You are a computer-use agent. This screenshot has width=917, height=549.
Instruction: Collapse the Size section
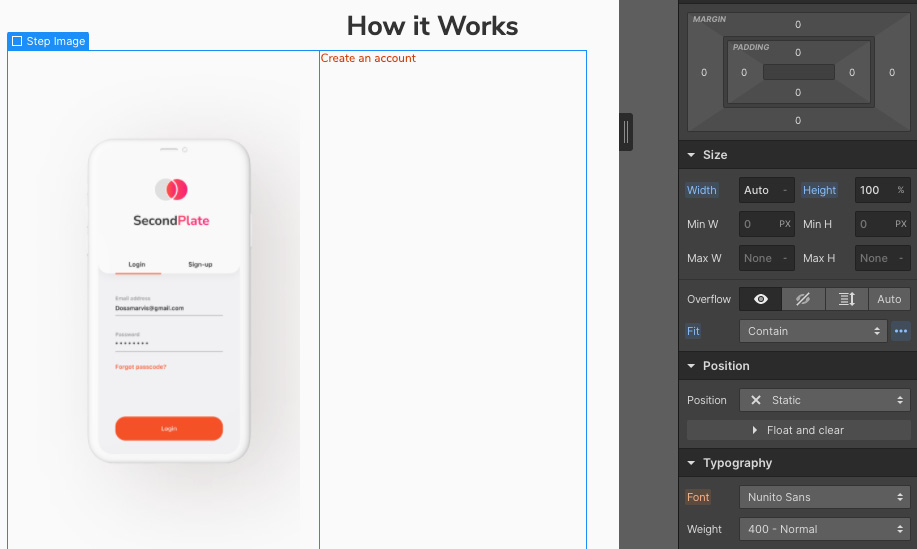[x=692, y=155]
